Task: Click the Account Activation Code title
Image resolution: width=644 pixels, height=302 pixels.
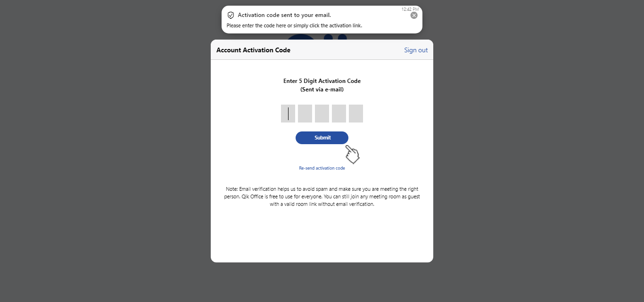Action: click(253, 49)
